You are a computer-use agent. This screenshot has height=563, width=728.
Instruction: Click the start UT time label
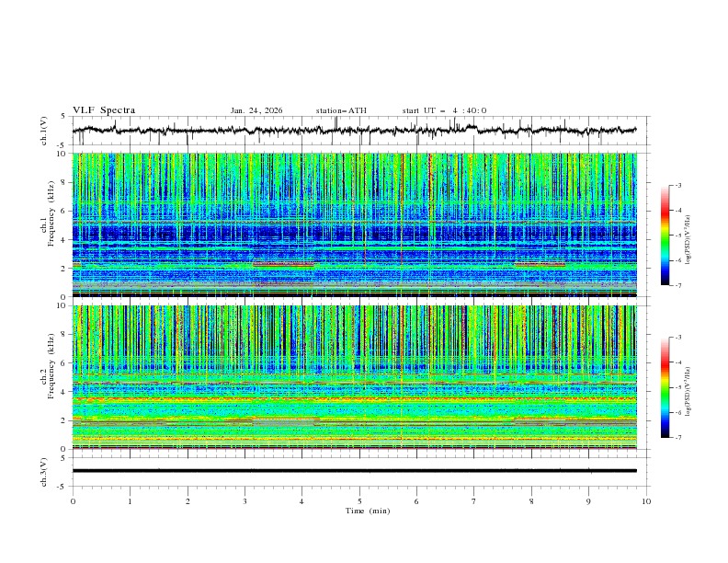tap(444, 110)
